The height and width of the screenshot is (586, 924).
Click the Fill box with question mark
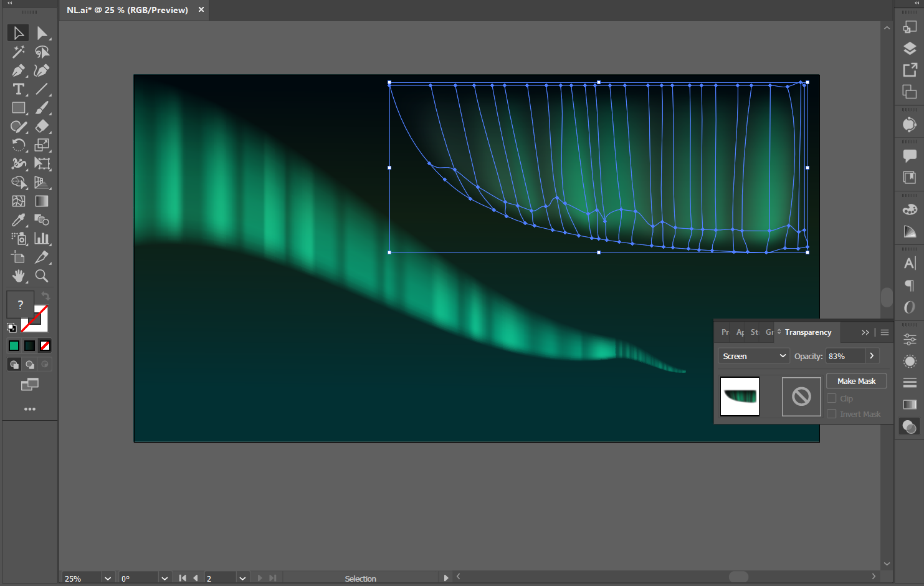[20, 304]
